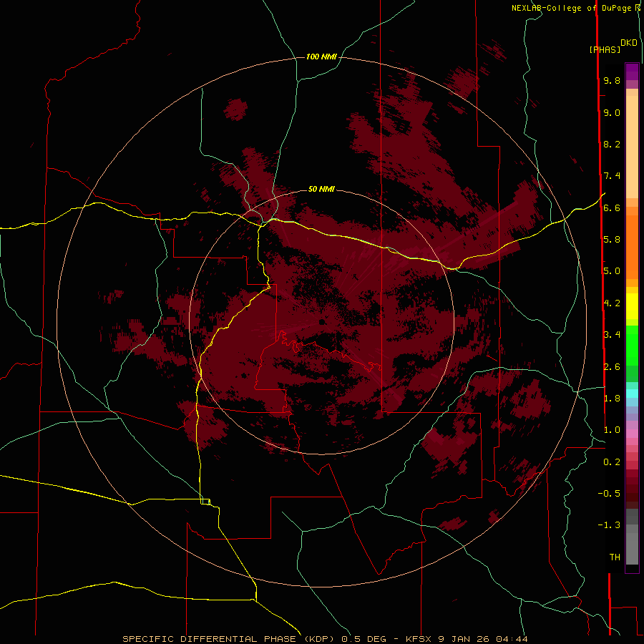Click the -1.3 value on the color scale
Image resolution: width=644 pixels, height=644 pixels.
tap(609, 525)
